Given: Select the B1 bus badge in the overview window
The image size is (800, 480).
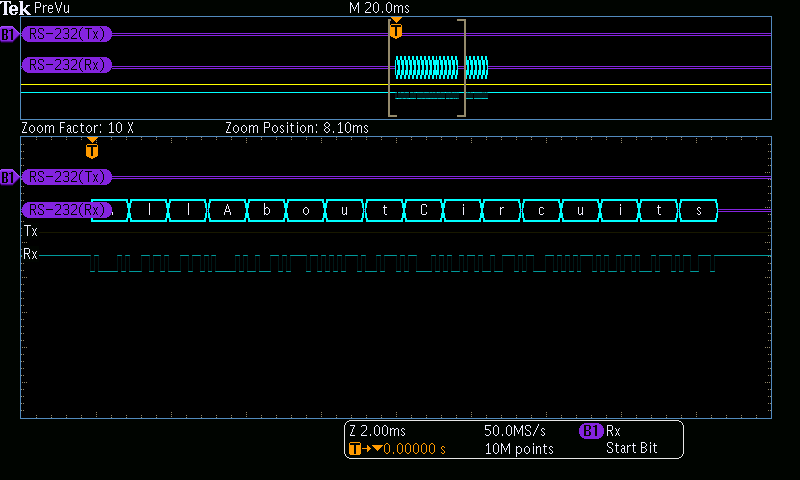Looking at the screenshot, I should pyautogui.click(x=9, y=34).
